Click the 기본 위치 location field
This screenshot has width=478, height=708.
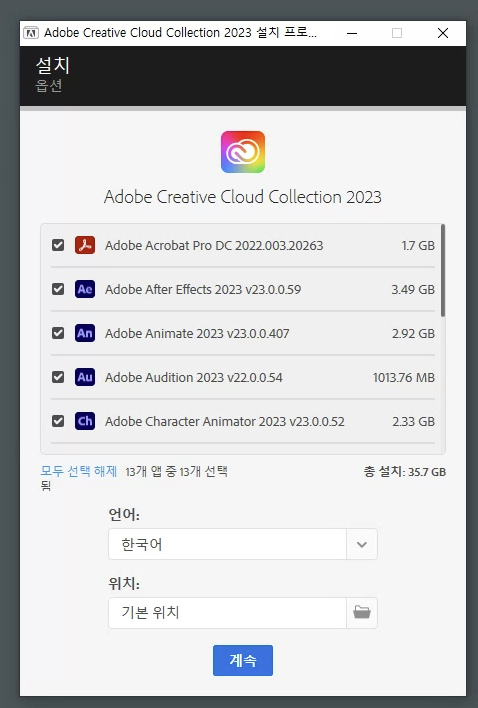pos(227,613)
